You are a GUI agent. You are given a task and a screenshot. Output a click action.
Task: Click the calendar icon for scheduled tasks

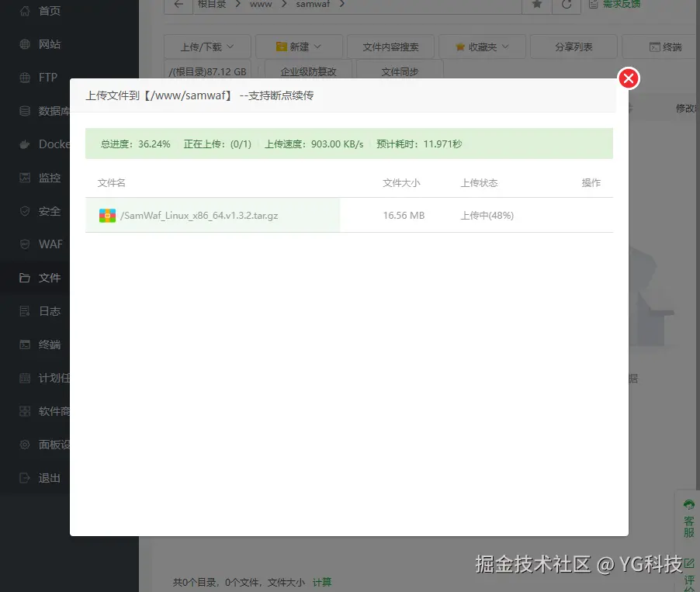click(25, 378)
